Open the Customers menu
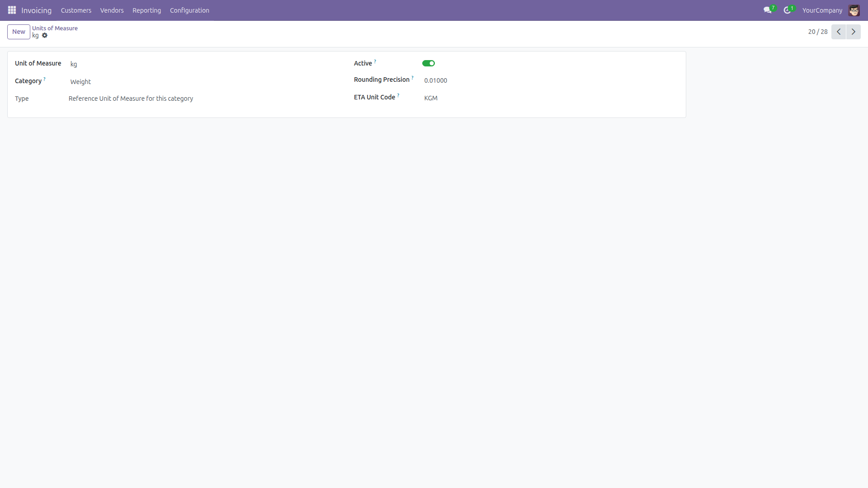Image resolution: width=868 pixels, height=488 pixels. (x=76, y=10)
